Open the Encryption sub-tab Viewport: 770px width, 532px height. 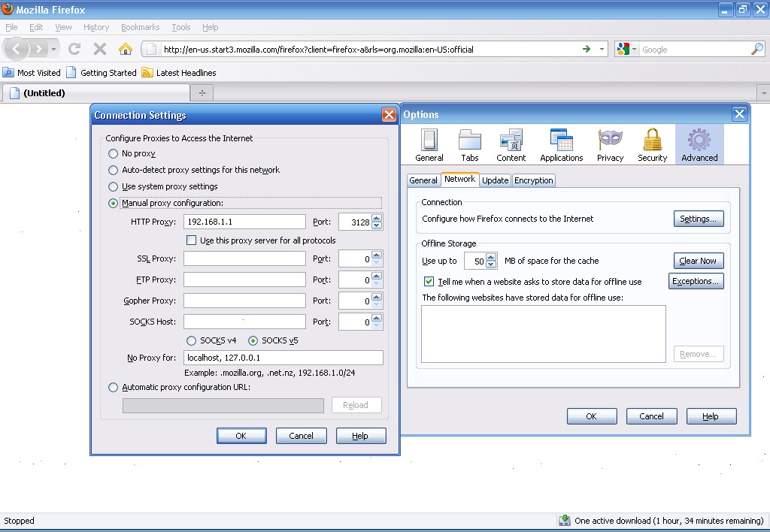pos(534,180)
